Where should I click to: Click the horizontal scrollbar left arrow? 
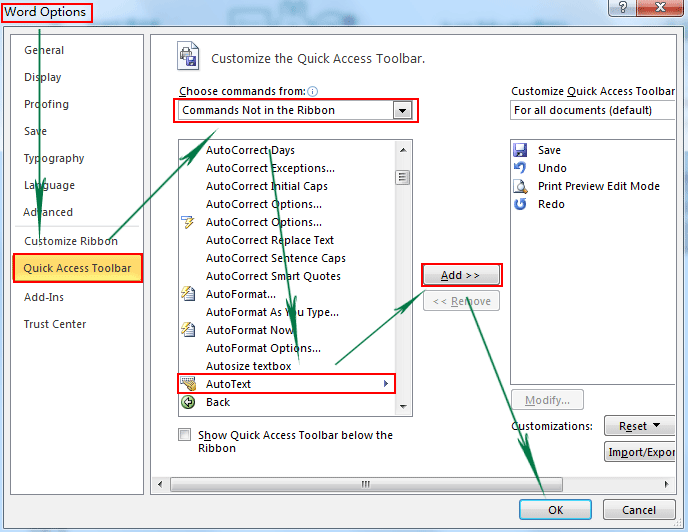click(x=160, y=484)
